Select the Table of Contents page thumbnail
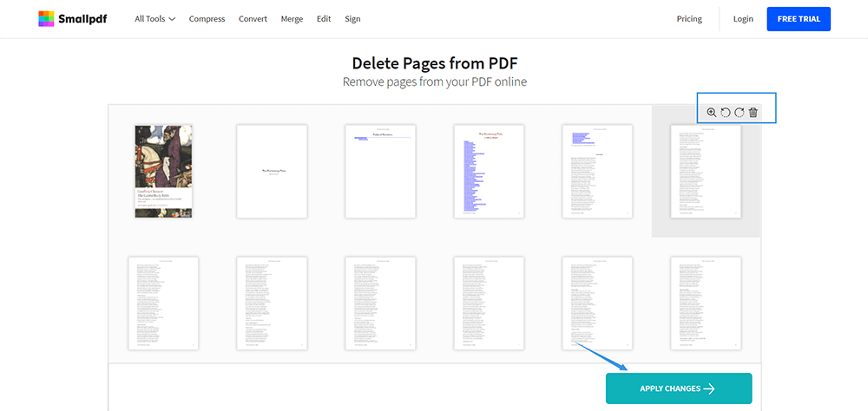The height and width of the screenshot is (411, 868). pos(380,171)
